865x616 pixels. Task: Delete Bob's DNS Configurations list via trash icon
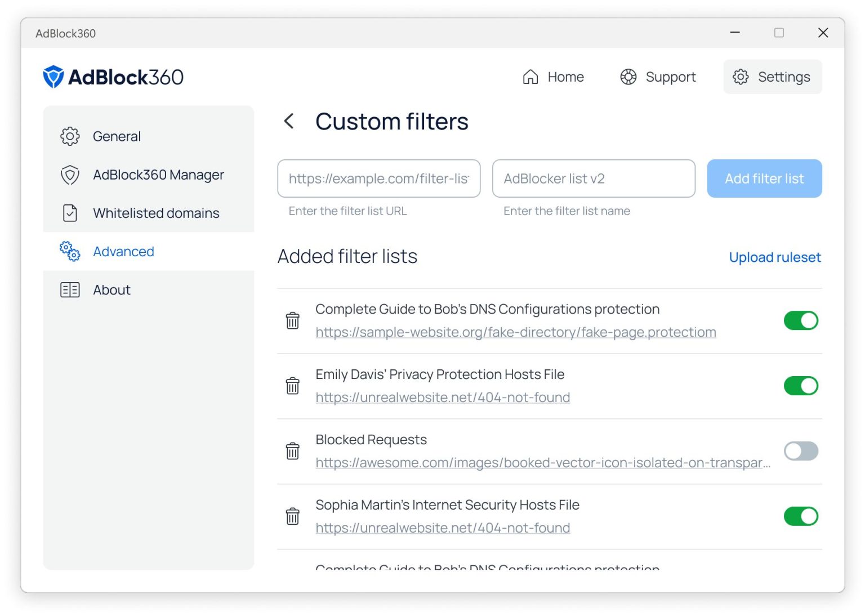pos(292,320)
